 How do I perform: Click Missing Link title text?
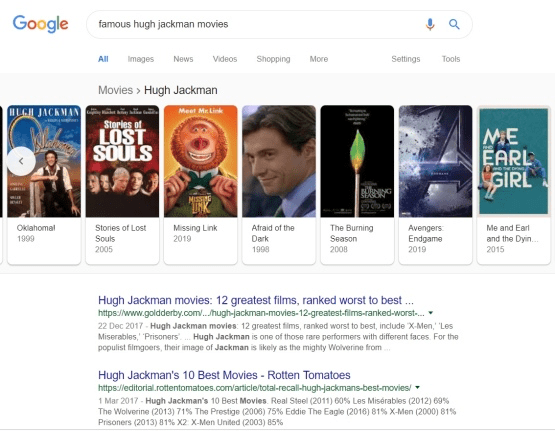click(x=195, y=228)
